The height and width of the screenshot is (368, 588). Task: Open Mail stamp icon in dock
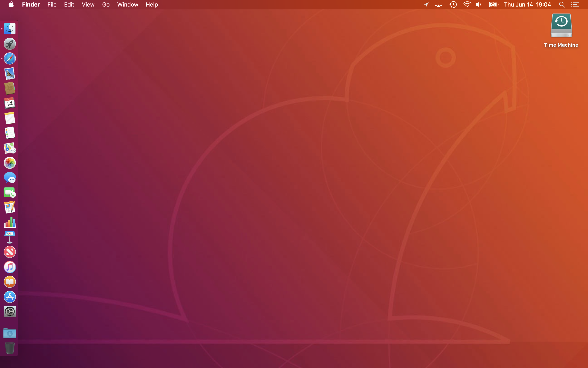10,74
